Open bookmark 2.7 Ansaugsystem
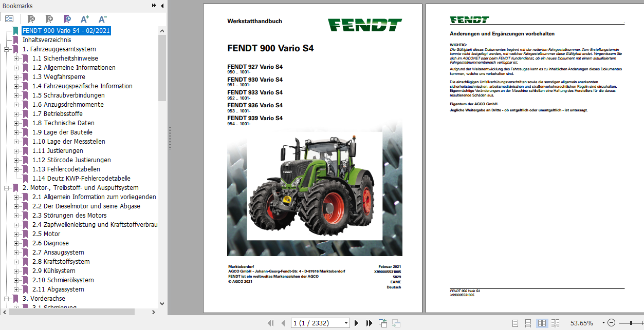The width and height of the screenshot is (644, 330). click(x=58, y=253)
